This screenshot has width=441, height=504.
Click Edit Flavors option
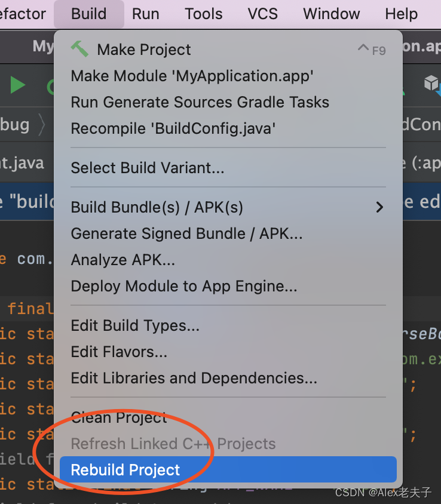(x=118, y=352)
